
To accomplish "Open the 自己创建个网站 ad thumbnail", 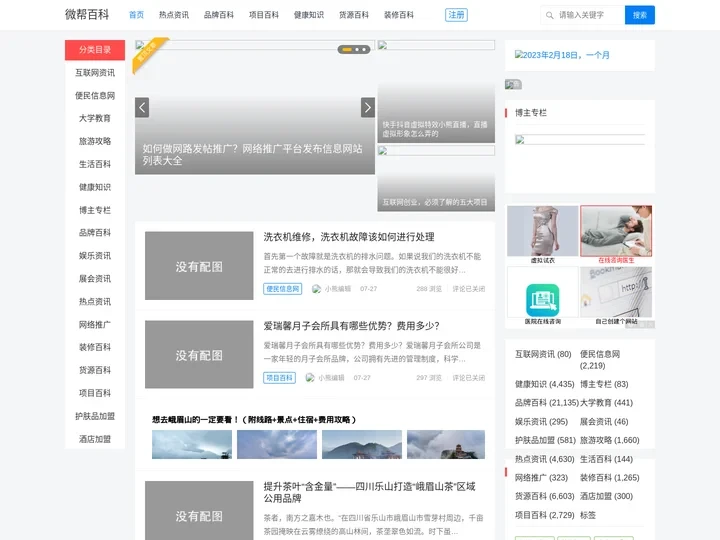I will point(616,296).
